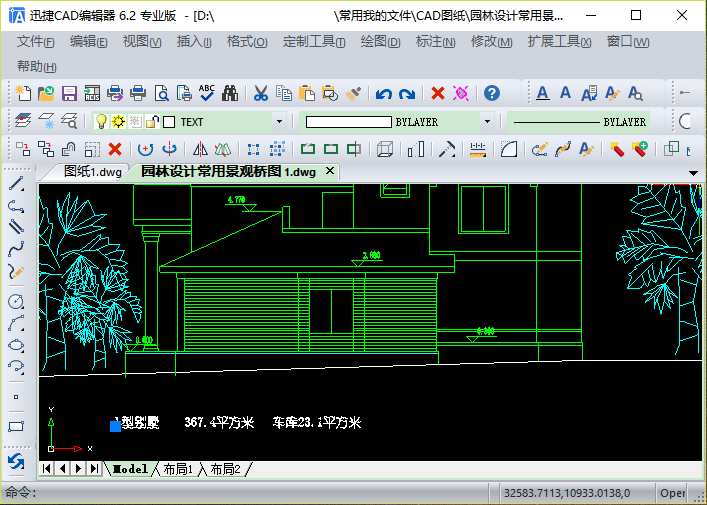Undo the last action
Screen dimensions: 707x505
[x=384, y=94]
